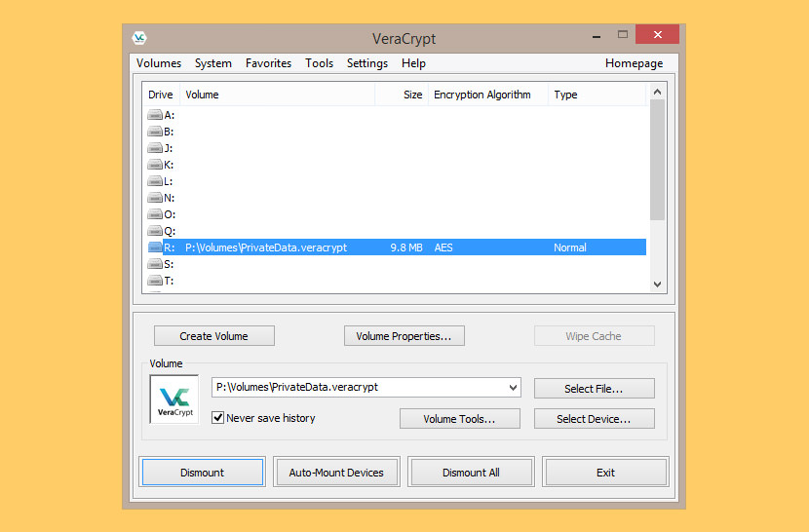809x532 pixels.
Task: Open Volume Properties dialog
Action: 404,336
